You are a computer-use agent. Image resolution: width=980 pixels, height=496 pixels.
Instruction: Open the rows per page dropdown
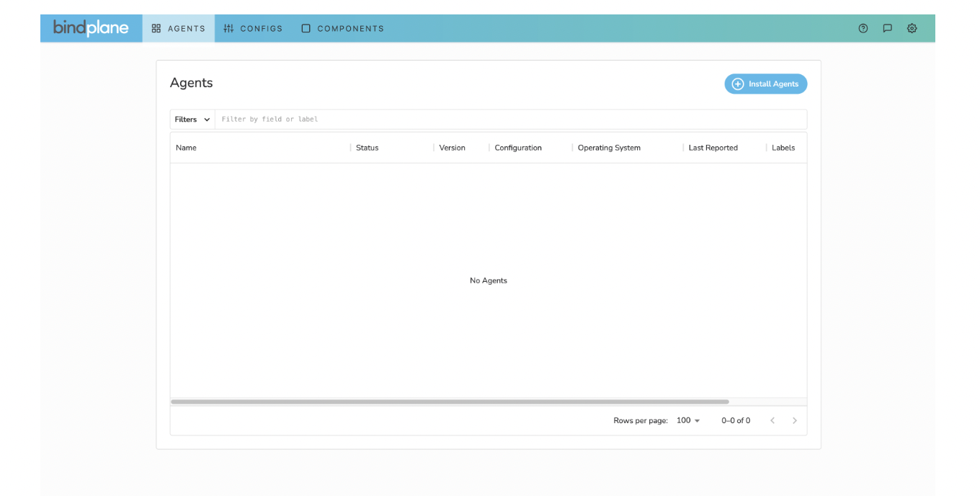(688, 420)
